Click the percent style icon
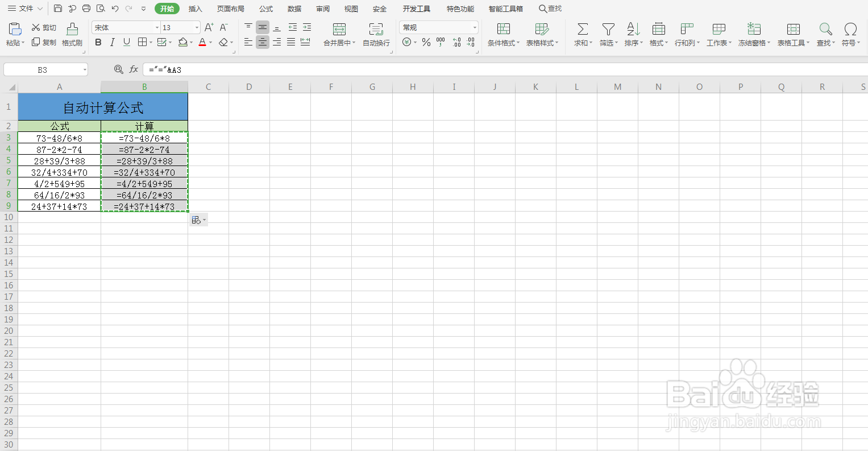The image size is (868, 451). [x=426, y=42]
